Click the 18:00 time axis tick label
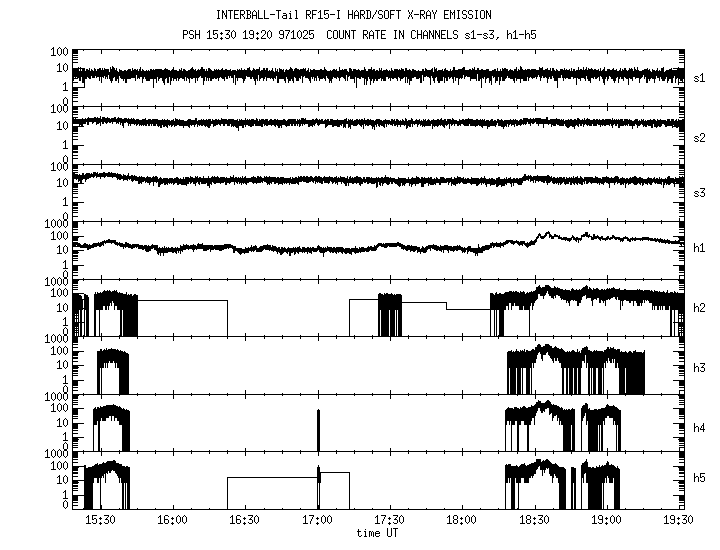The width and height of the screenshot is (720, 550). tap(462, 521)
